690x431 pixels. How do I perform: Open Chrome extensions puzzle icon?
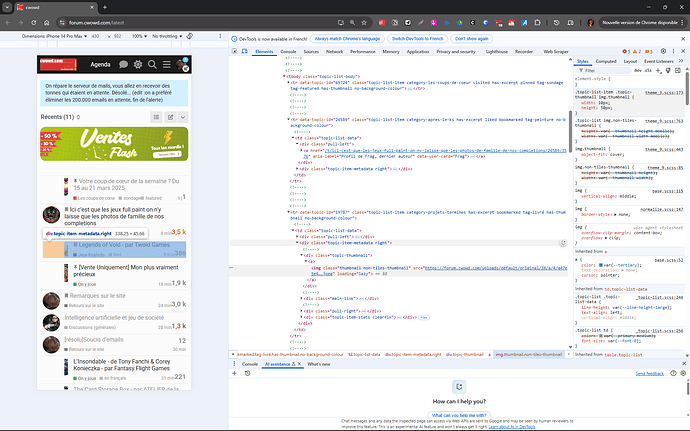pos(537,22)
